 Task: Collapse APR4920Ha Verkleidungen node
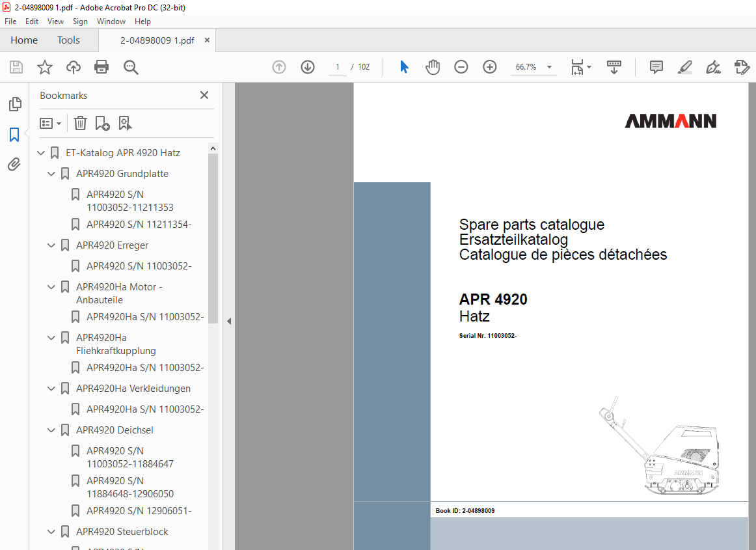(x=51, y=389)
